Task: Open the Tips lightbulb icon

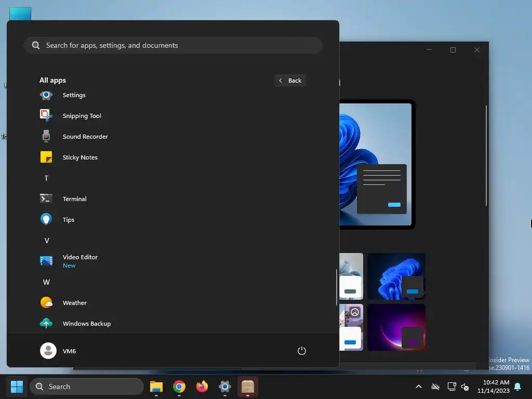Action: pos(46,220)
